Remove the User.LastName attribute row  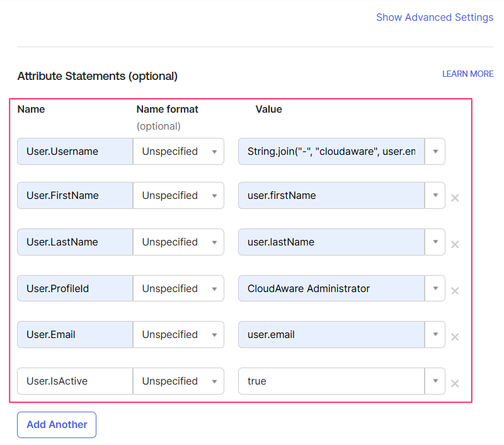455,244
